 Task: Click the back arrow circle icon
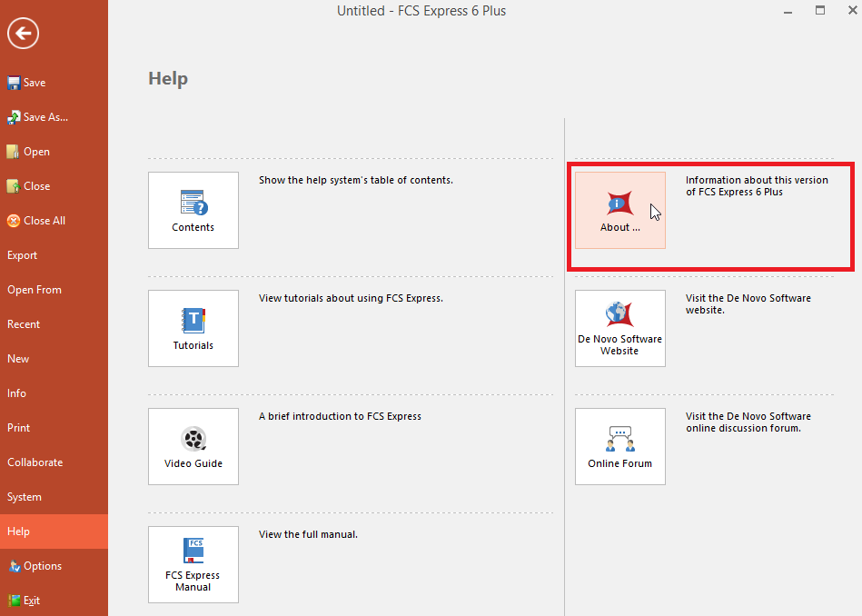pyautogui.click(x=23, y=34)
